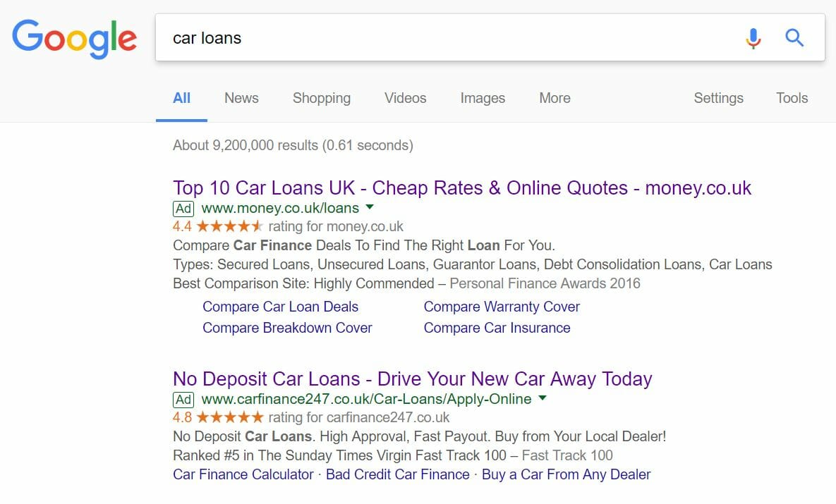Click the trailing 'Fast Track 100' grey text
The height and width of the screenshot is (504, 836).
pos(567,455)
